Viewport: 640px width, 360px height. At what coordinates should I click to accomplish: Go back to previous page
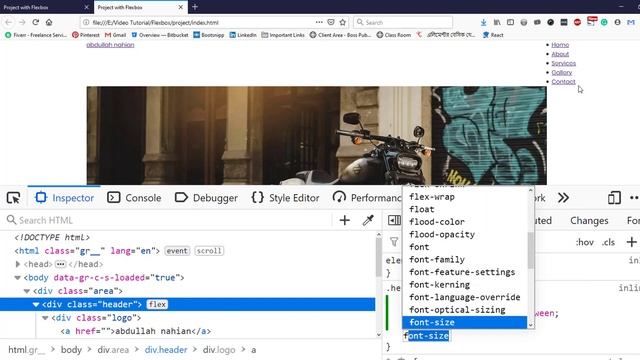9,22
